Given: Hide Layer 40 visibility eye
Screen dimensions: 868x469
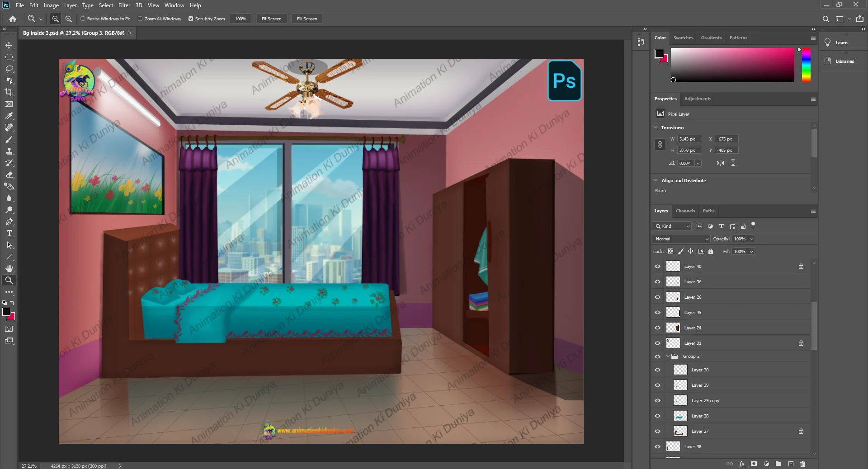Looking at the screenshot, I should coord(658,267).
